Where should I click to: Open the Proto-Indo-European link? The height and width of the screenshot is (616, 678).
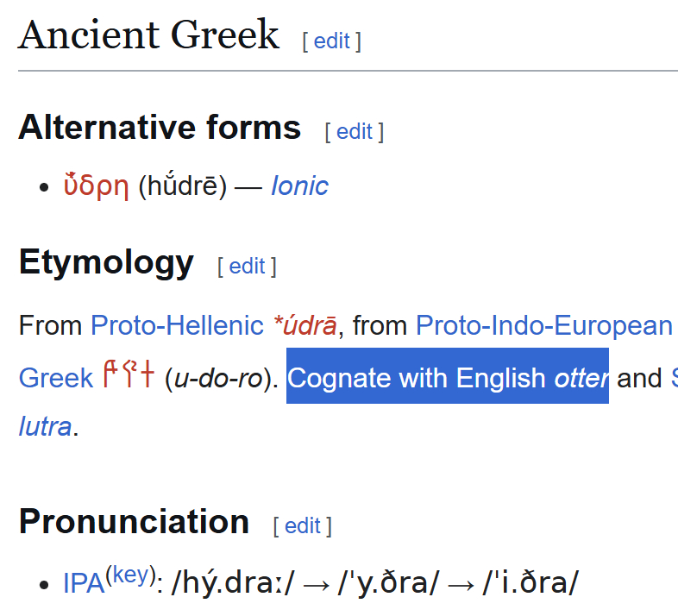click(x=543, y=325)
